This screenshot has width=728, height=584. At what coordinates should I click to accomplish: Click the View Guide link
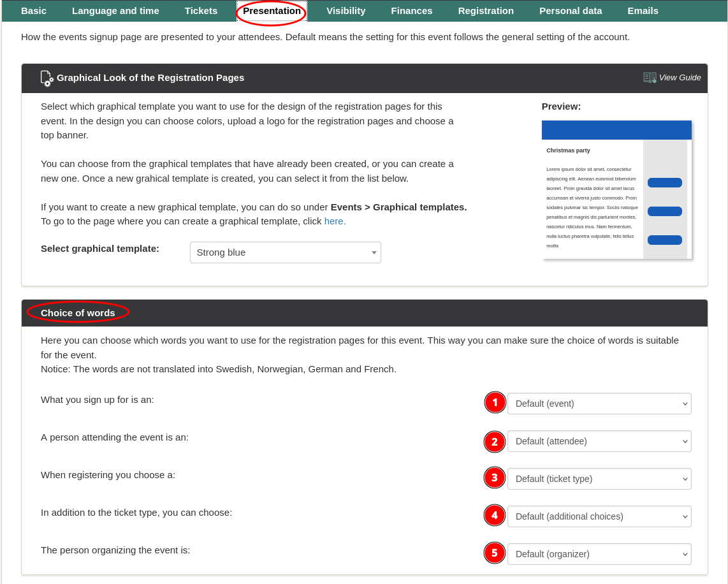point(680,78)
